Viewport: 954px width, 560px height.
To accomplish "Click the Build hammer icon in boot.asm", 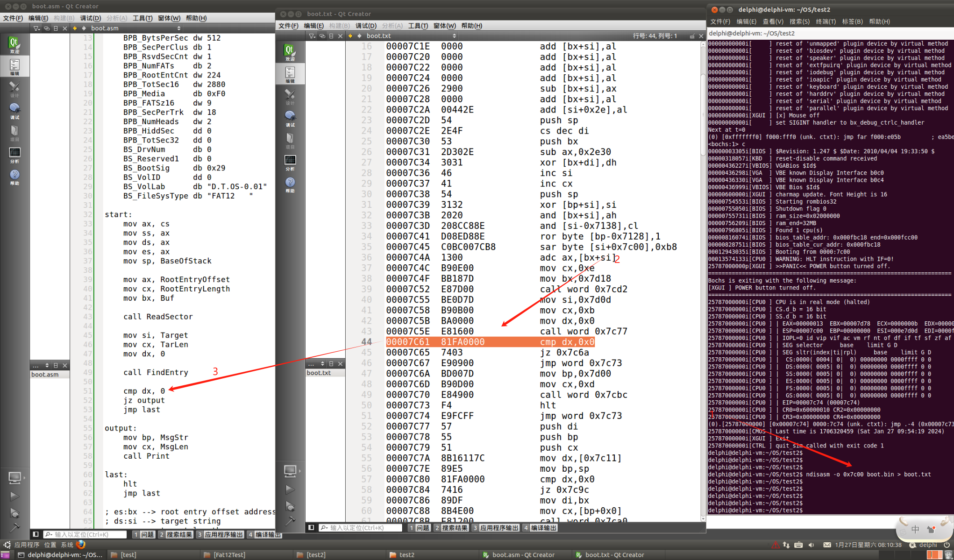I will click(x=14, y=528).
